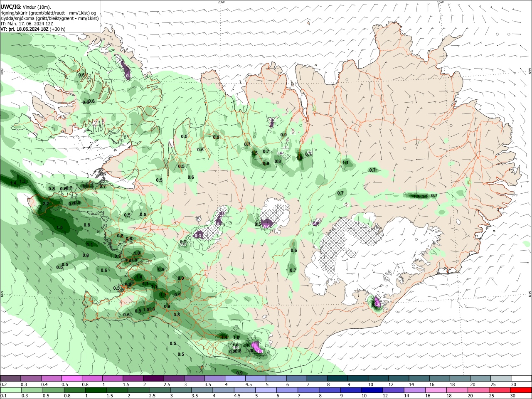Click the '15W' longitude label

click(440, 2)
